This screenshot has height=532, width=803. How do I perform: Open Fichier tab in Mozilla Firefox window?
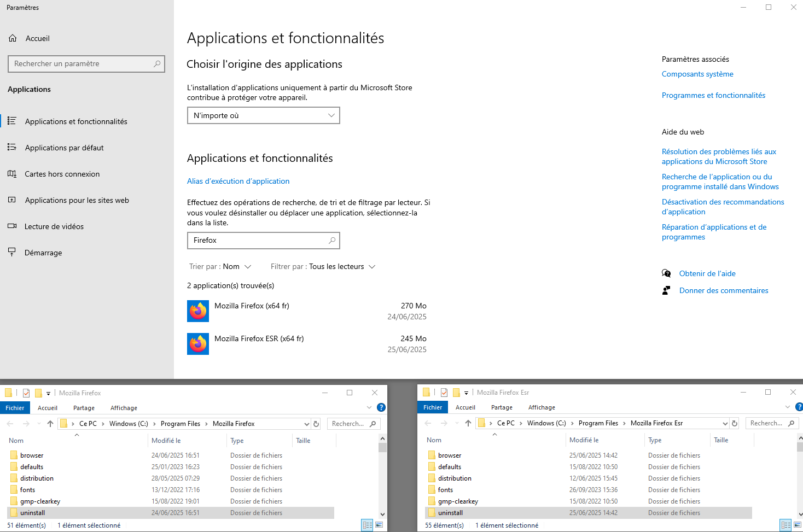click(15, 408)
